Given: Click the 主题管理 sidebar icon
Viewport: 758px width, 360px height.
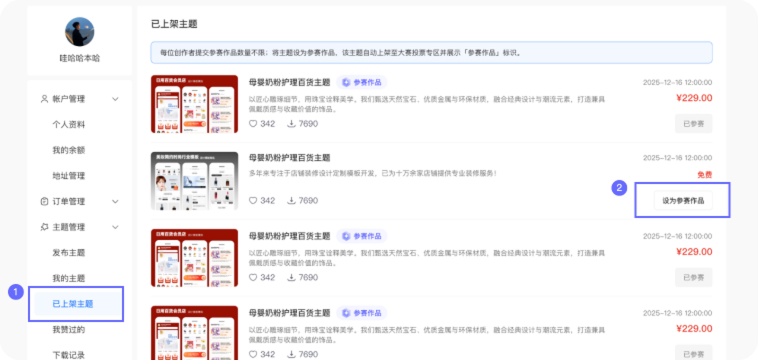Looking at the screenshot, I should tap(44, 227).
